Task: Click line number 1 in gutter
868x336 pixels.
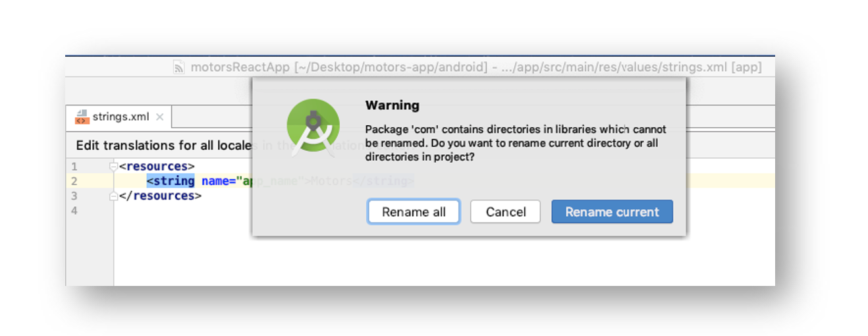Action: (74, 167)
